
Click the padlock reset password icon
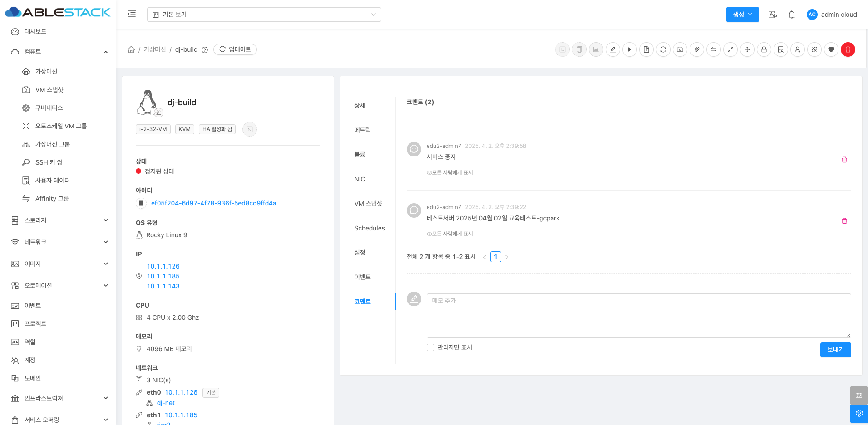764,49
